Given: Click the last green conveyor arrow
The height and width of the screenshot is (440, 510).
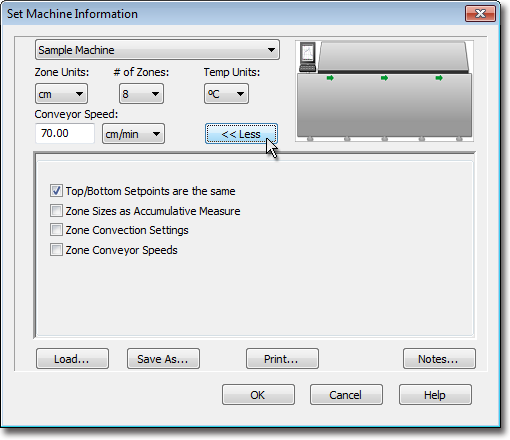Looking at the screenshot, I should (439, 78).
